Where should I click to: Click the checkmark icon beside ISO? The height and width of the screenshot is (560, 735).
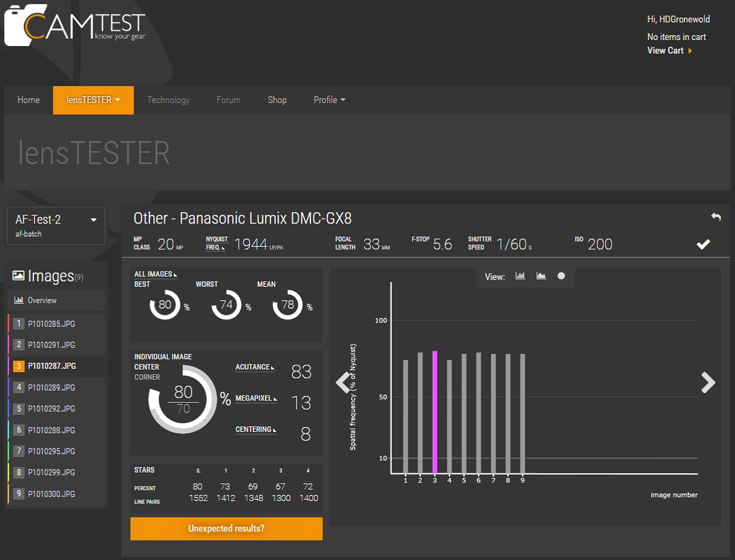coord(703,244)
